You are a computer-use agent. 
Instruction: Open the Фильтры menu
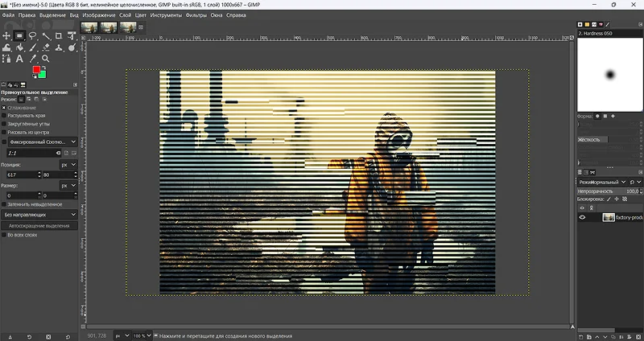[x=196, y=15]
